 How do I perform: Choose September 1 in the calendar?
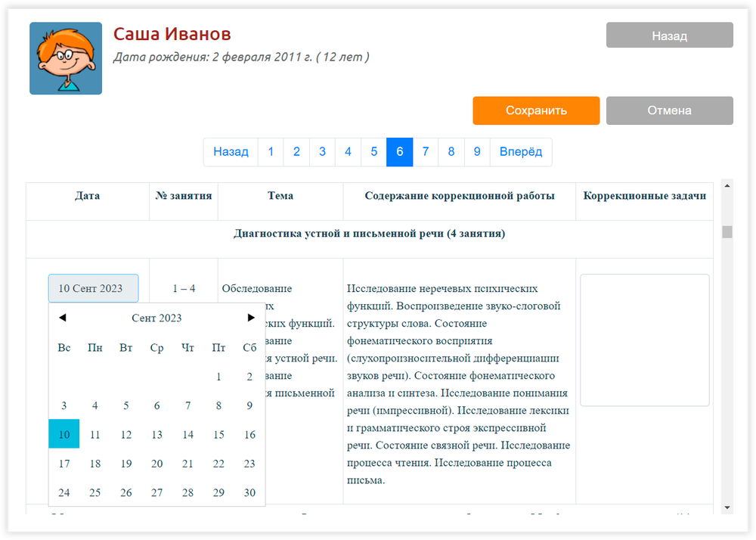click(x=218, y=377)
